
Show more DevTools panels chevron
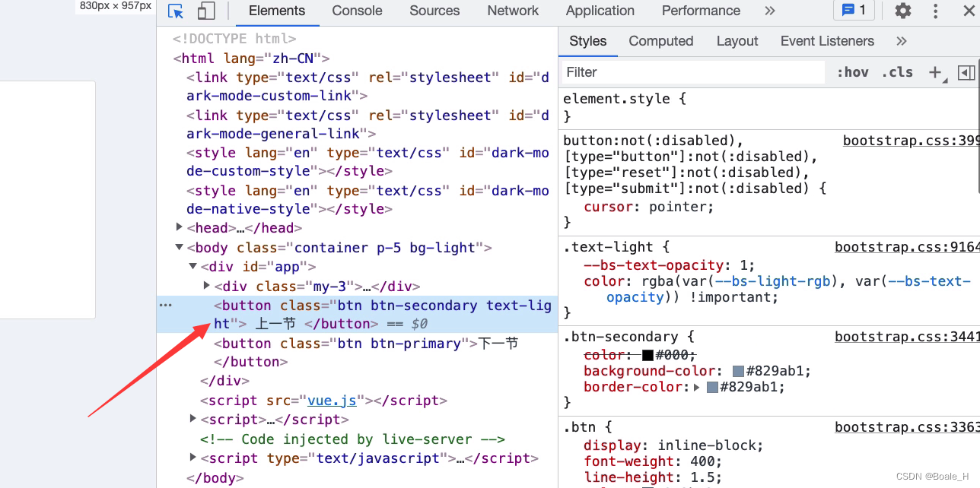tap(769, 11)
